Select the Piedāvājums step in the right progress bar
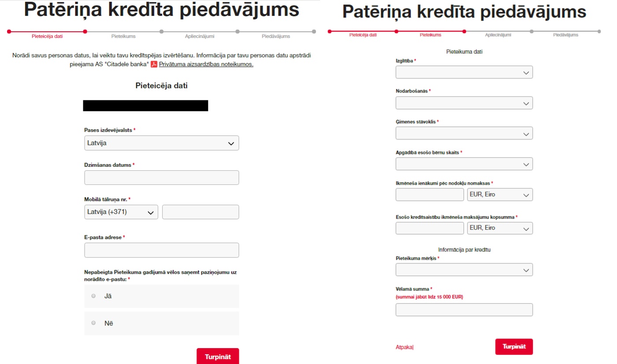 [565, 35]
